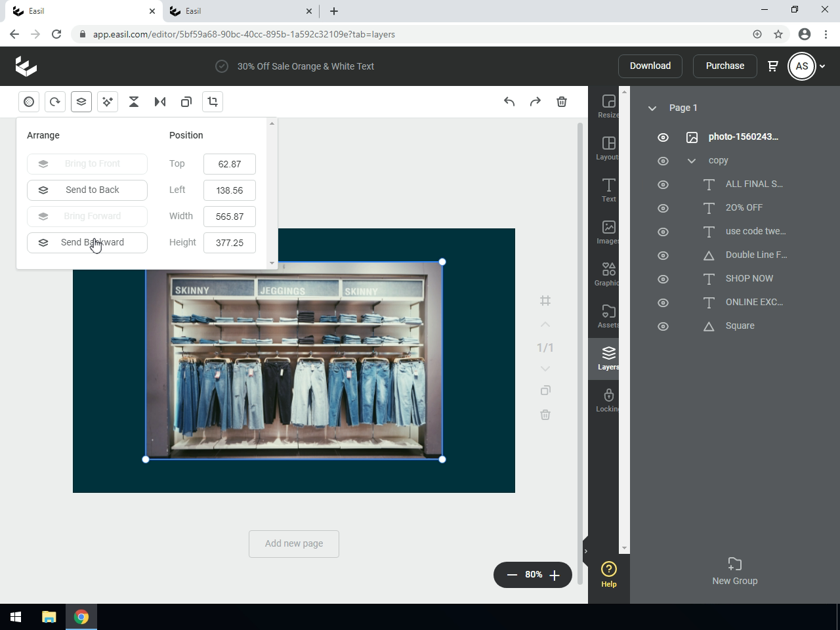The width and height of the screenshot is (840, 630).
Task: Open the Graphics tab in sidebar
Action: 608,274
